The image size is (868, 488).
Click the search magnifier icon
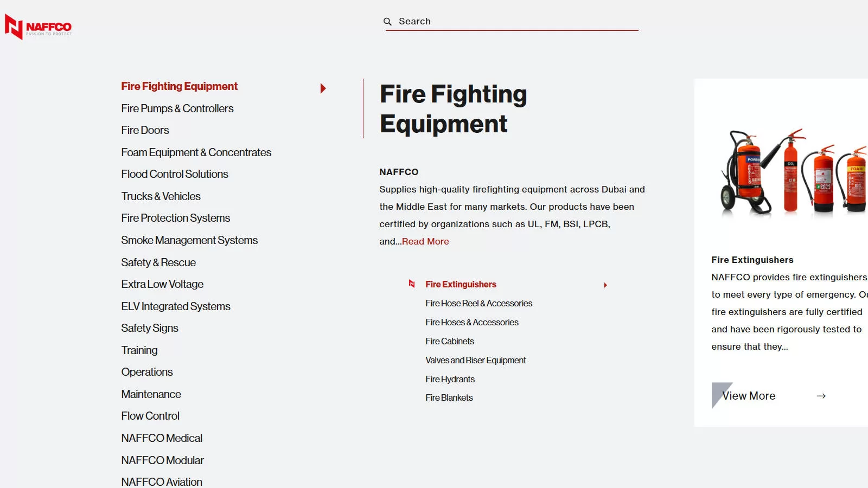tap(387, 22)
